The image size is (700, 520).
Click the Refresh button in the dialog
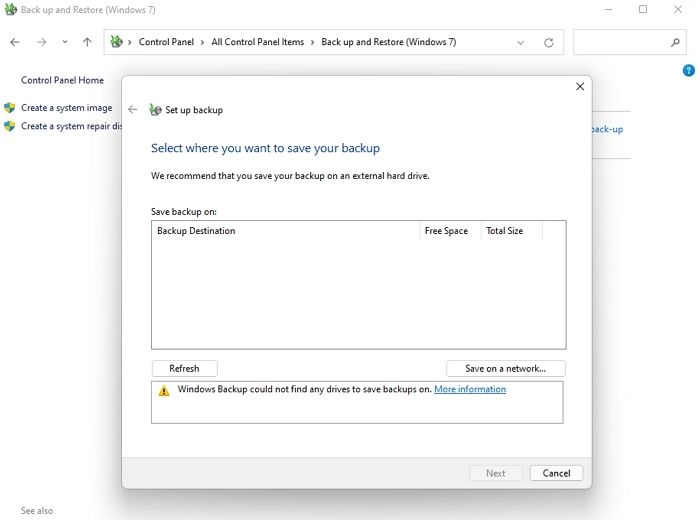coord(184,369)
